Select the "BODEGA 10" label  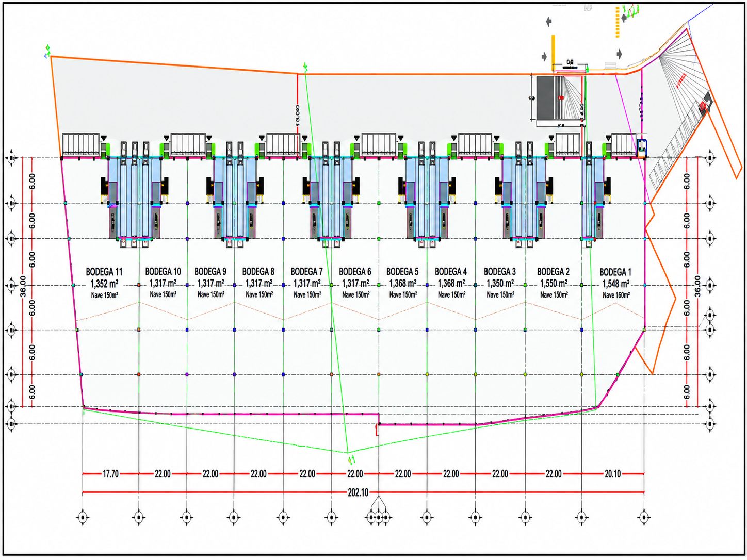tap(163, 271)
